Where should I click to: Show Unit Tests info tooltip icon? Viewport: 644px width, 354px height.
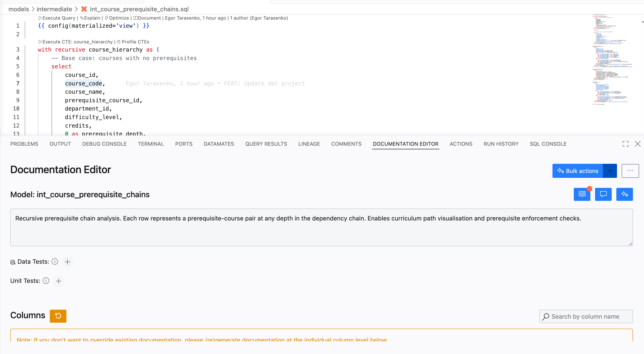pos(46,281)
